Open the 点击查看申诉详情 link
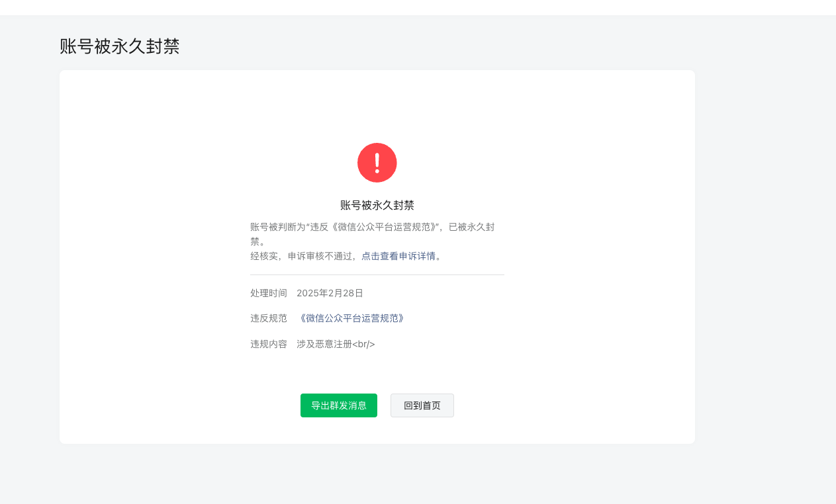 pos(398,256)
